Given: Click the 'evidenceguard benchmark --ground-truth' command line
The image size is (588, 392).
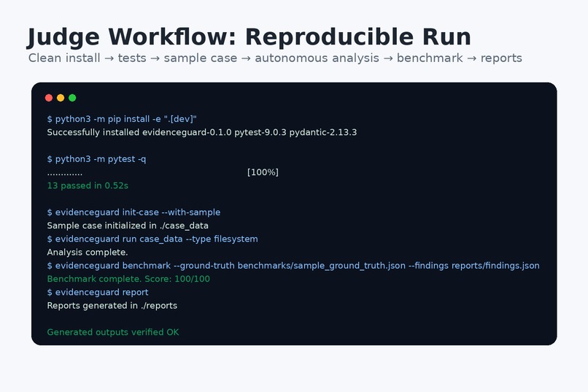Looking at the screenshot, I should pyautogui.click(x=293, y=266).
